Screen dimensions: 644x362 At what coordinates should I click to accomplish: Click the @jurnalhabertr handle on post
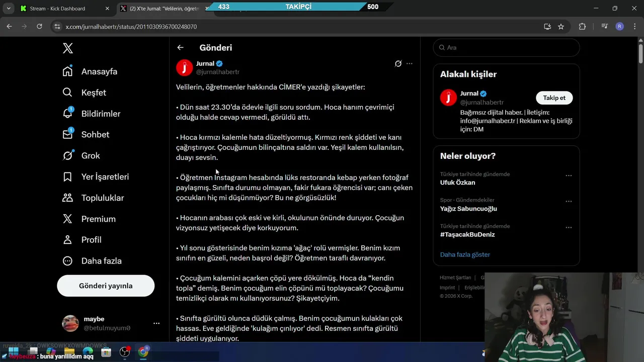tap(217, 72)
